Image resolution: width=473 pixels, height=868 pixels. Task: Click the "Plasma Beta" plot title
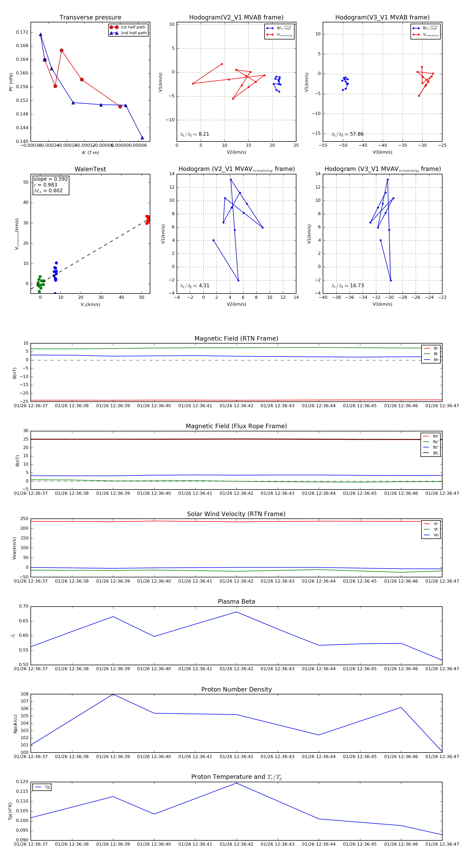[x=236, y=602]
